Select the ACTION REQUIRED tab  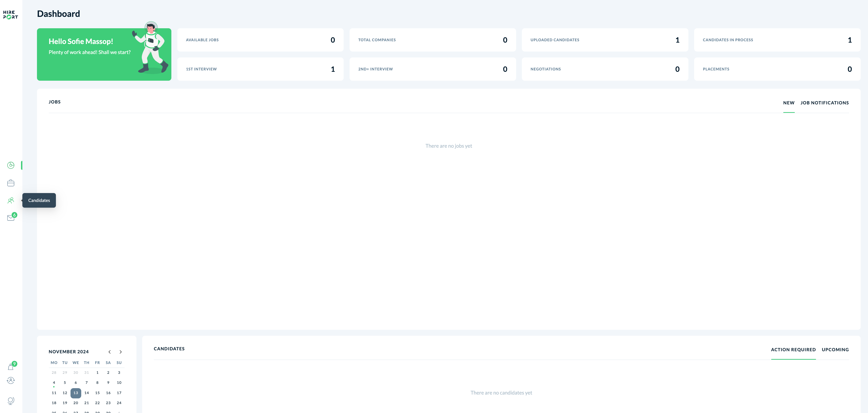tap(793, 350)
